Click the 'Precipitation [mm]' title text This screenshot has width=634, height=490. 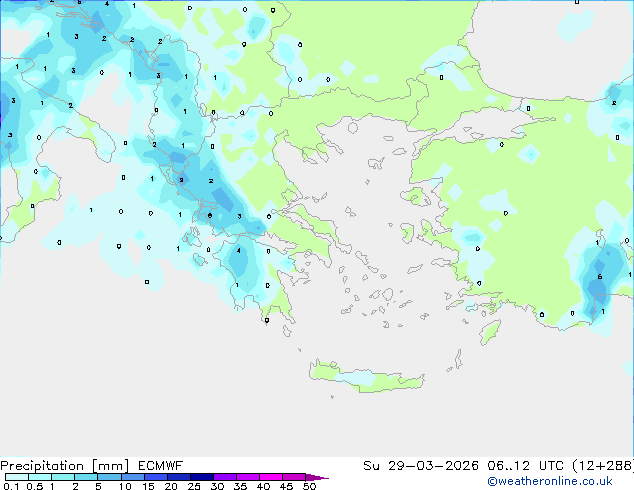pos(64,466)
